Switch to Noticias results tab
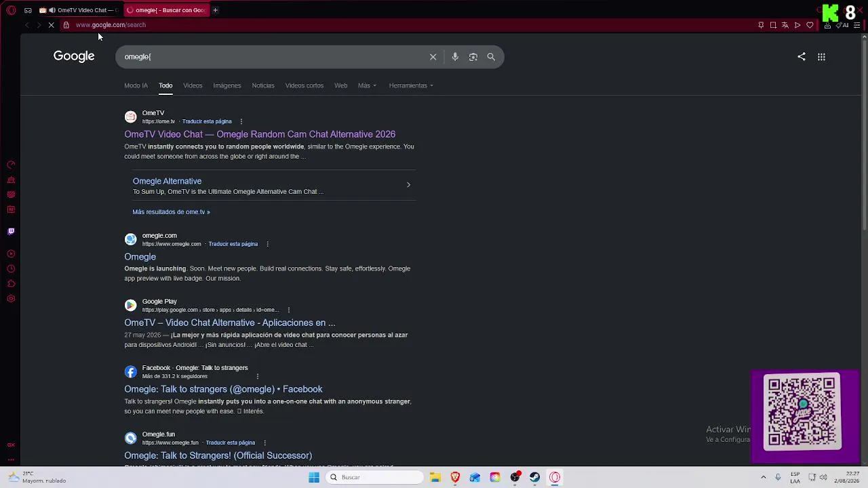 (x=263, y=85)
